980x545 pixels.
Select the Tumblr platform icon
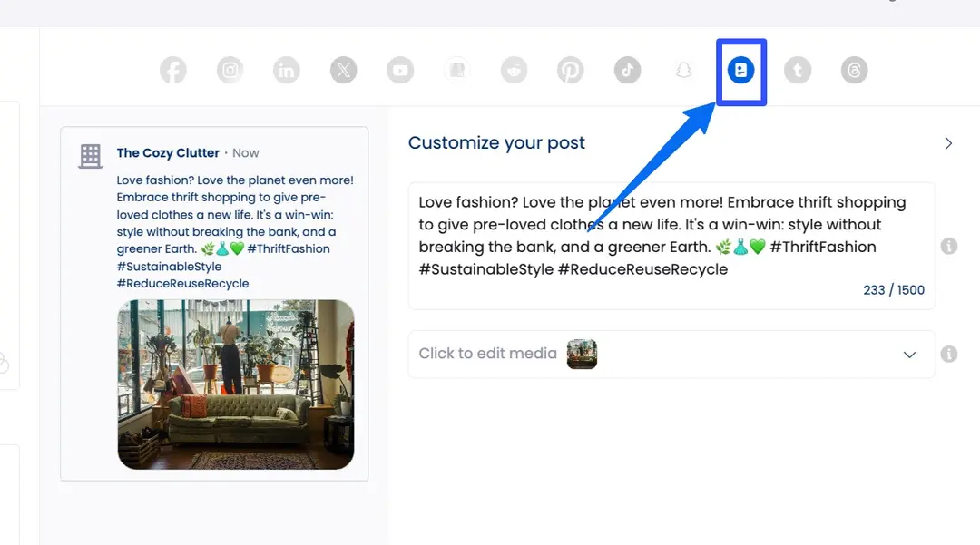tap(798, 70)
